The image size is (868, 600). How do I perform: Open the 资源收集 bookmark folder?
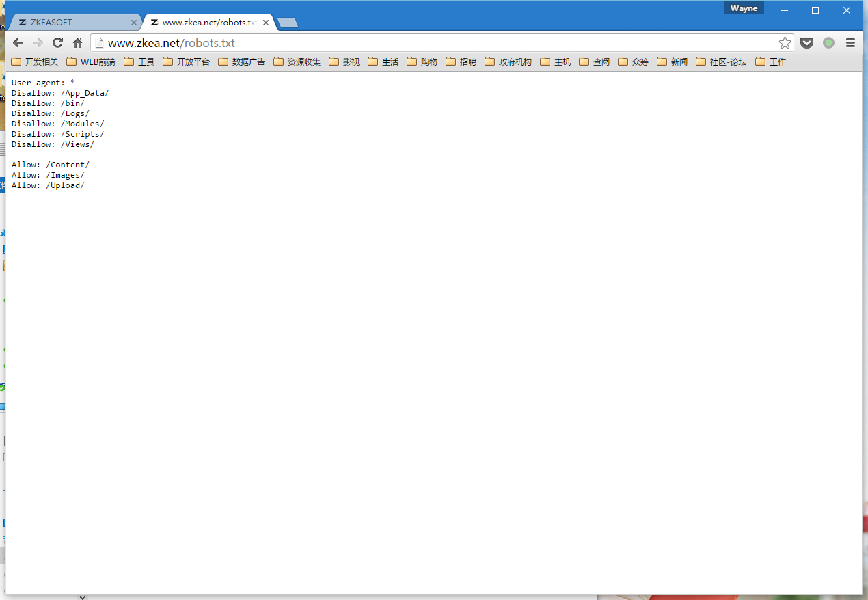click(297, 62)
